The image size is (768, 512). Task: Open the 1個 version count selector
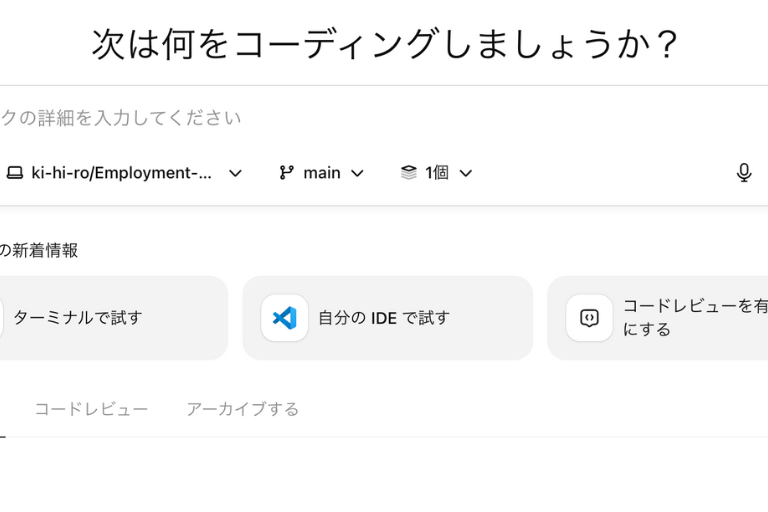tap(437, 173)
